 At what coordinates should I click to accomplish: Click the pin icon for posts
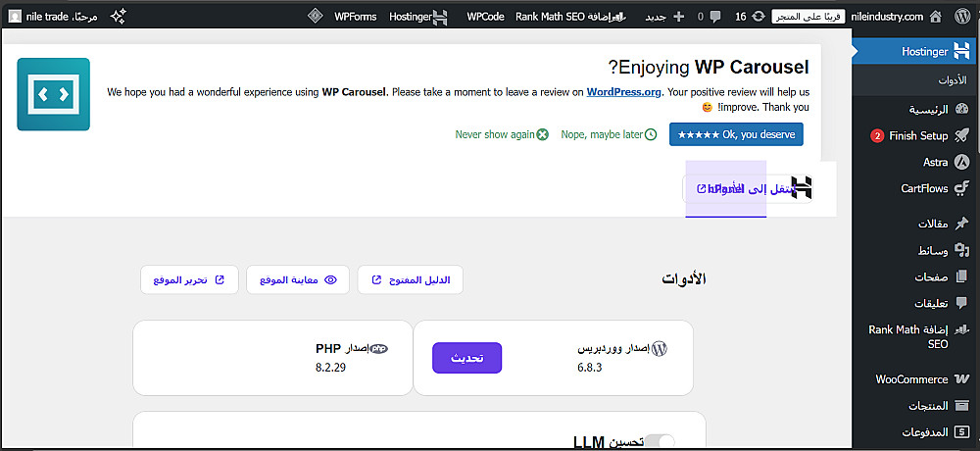(x=962, y=224)
